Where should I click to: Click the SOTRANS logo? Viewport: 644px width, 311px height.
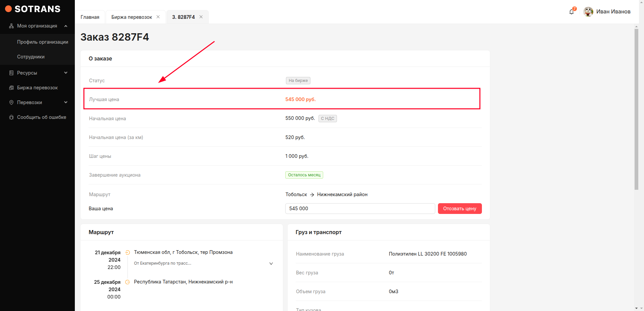33,9
